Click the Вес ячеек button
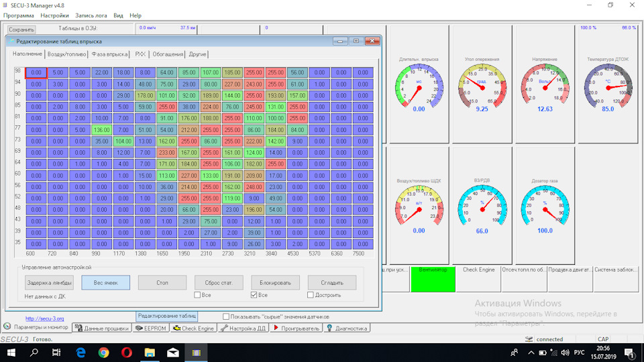This screenshot has height=362, width=644. click(x=105, y=283)
